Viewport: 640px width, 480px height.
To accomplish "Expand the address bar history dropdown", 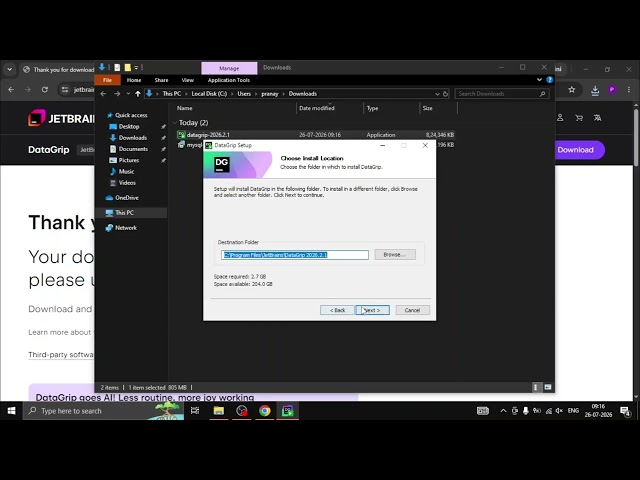I will [437, 94].
